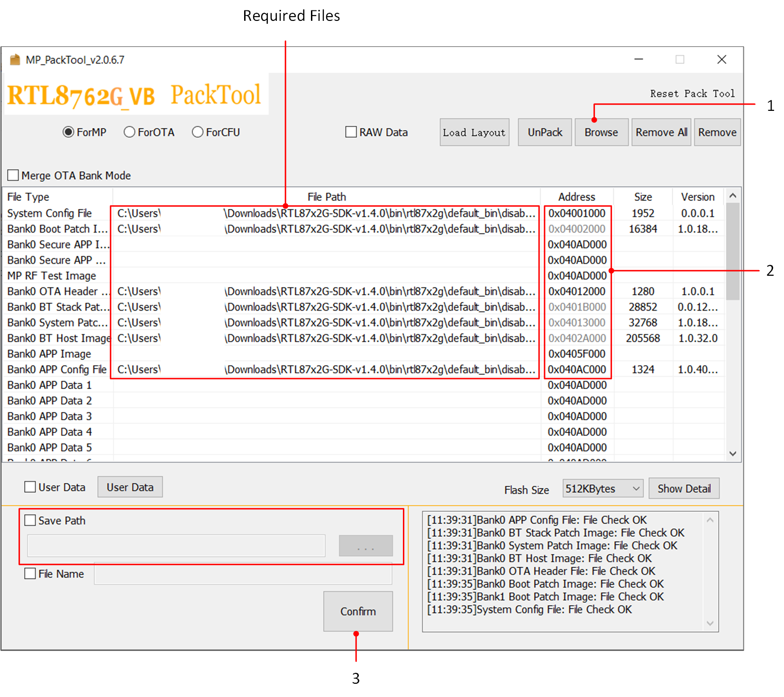This screenshot has height=697, width=784.
Task: Click Show Detail button
Action: (x=684, y=489)
